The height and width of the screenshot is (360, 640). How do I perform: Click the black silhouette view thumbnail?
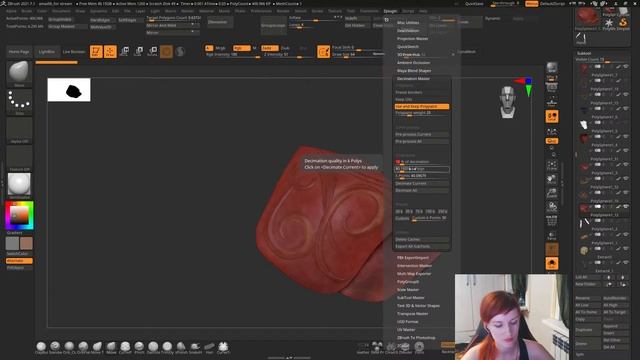pyautogui.click(x=69, y=90)
